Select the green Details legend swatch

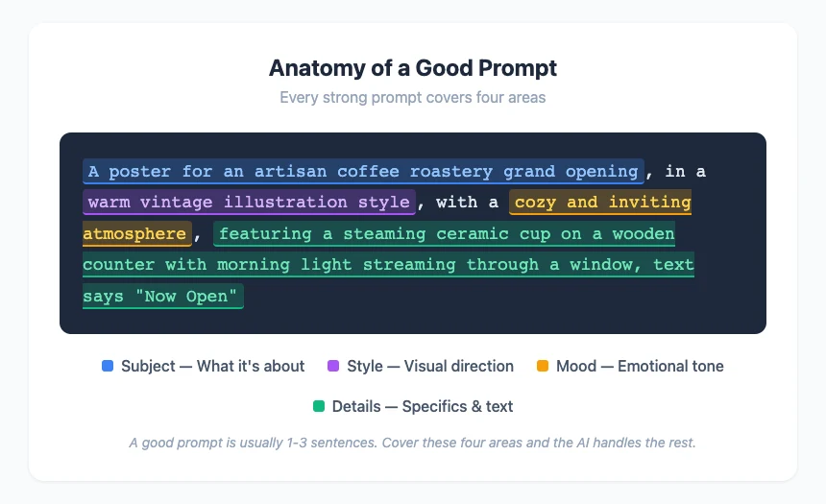(x=319, y=406)
